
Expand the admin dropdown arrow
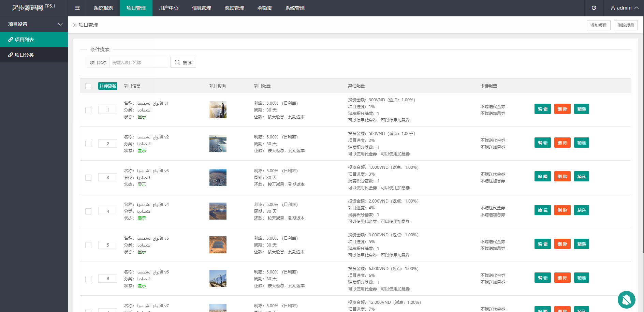[636, 8]
